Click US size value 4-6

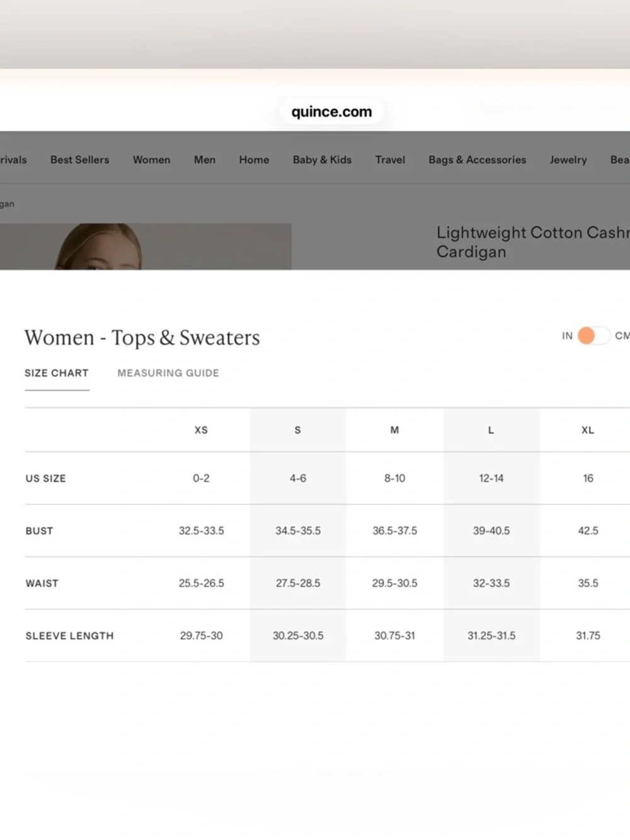[298, 478]
